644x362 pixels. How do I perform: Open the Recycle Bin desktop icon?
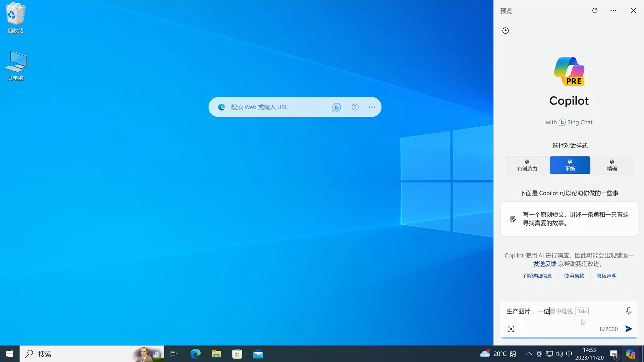click(x=16, y=17)
